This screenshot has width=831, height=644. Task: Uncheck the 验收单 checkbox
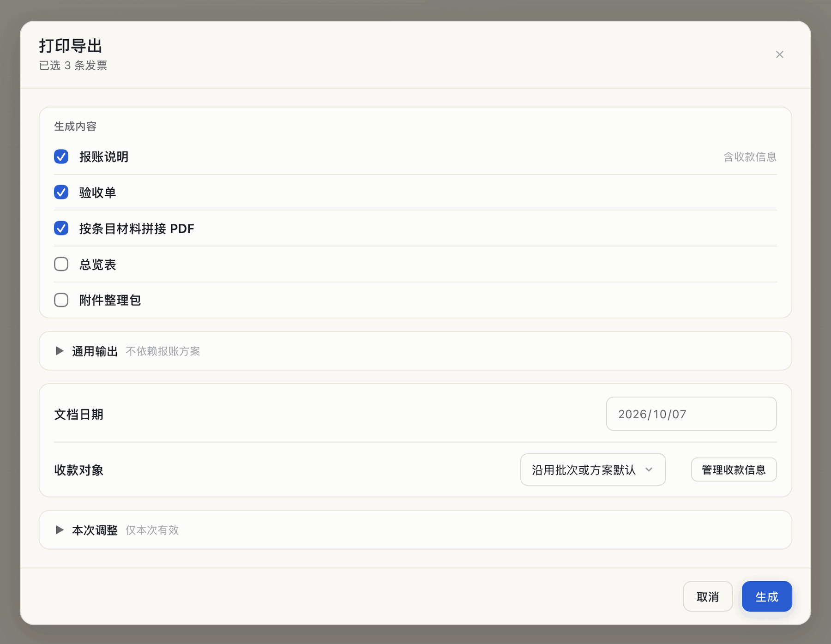tap(61, 192)
